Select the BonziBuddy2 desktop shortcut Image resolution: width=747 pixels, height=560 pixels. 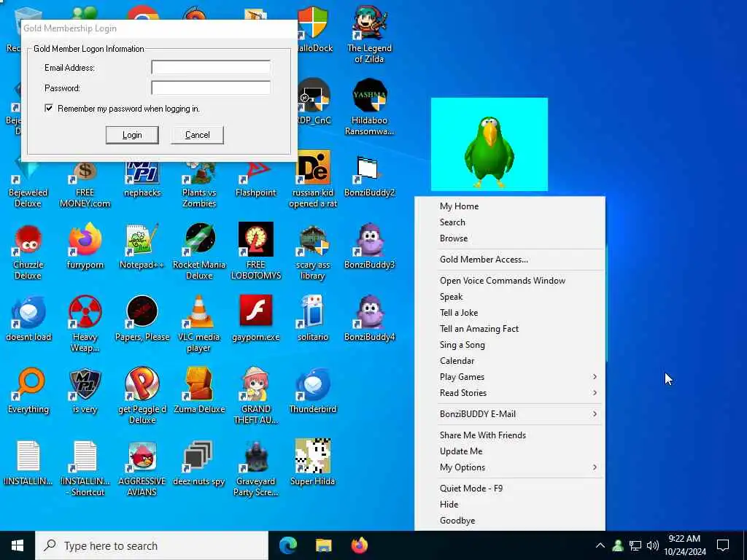point(369,177)
